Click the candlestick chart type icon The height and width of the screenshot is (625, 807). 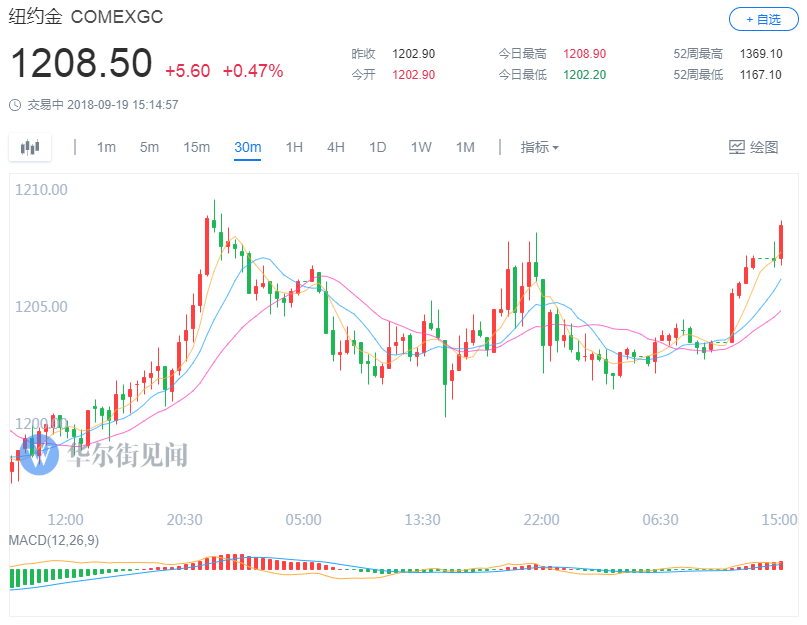point(30,148)
